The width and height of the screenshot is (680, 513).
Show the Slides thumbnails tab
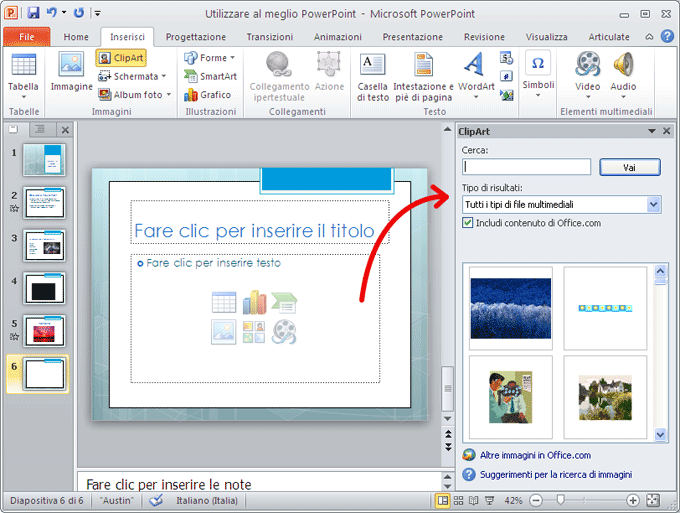coord(14,129)
